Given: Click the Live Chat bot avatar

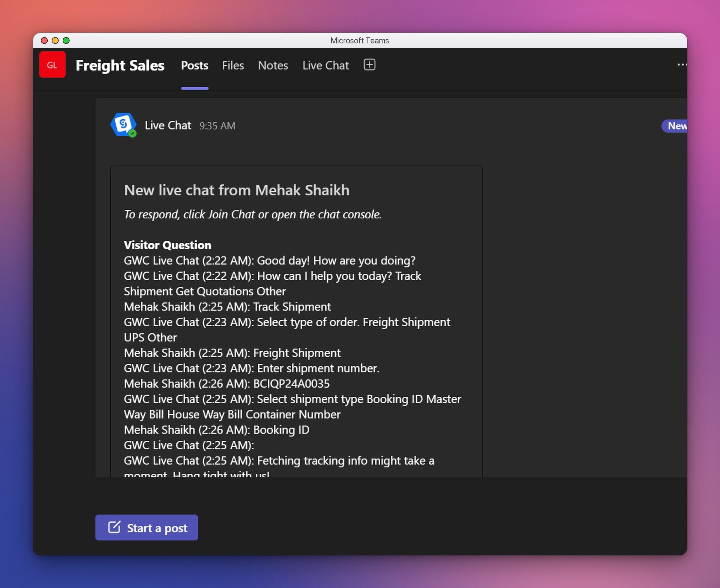Looking at the screenshot, I should pyautogui.click(x=123, y=125).
